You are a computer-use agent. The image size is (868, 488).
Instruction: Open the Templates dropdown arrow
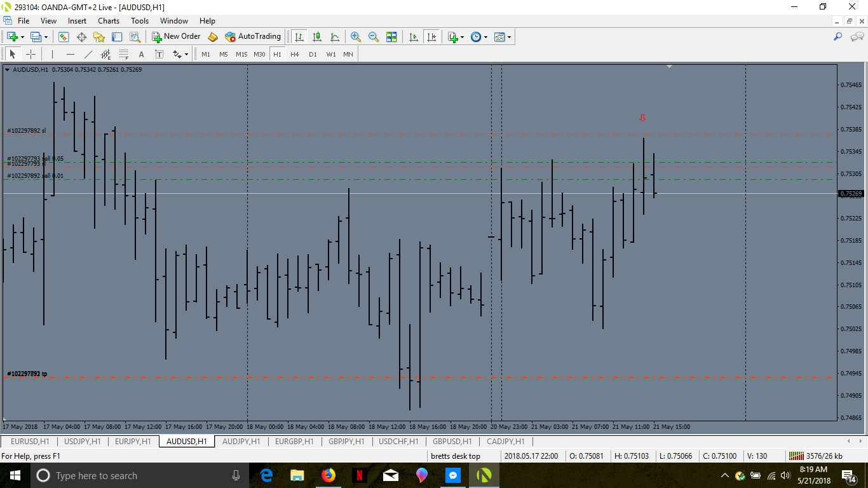click(x=509, y=37)
